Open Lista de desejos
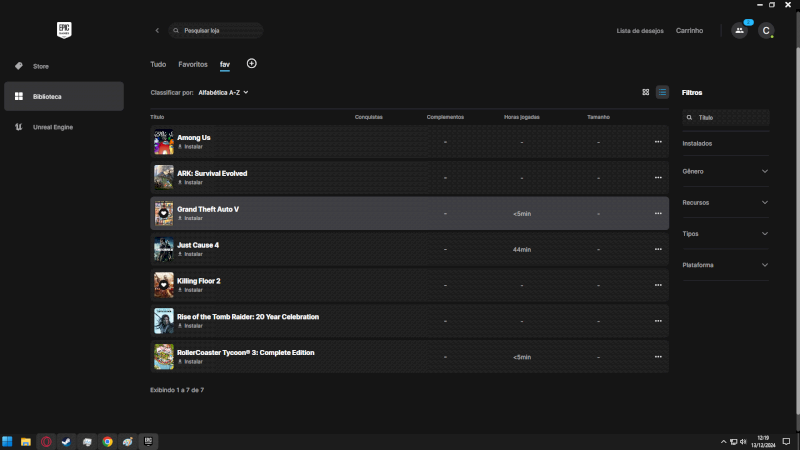This screenshot has width=800, height=450. pos(639,30)
